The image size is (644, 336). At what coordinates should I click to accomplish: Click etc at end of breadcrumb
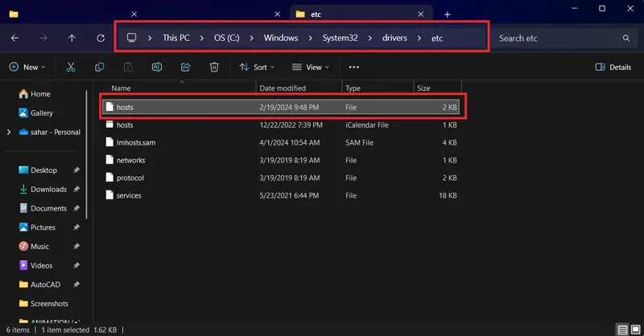pos(437,39)
